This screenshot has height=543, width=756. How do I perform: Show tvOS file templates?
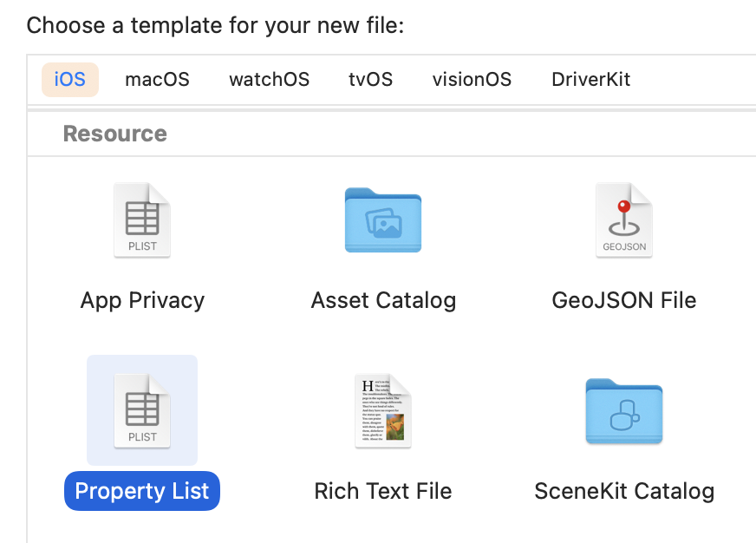point(370,80)
